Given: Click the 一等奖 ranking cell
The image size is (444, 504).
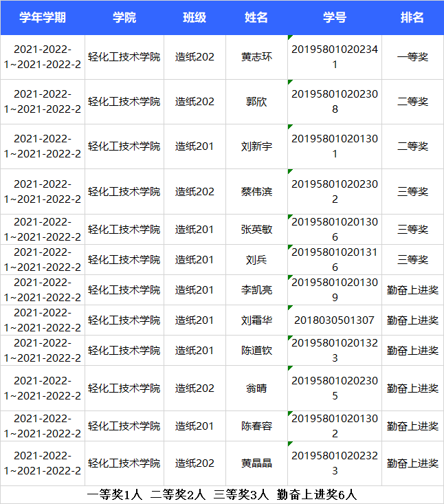Looking at the screenshot, I should coord(412,57).
